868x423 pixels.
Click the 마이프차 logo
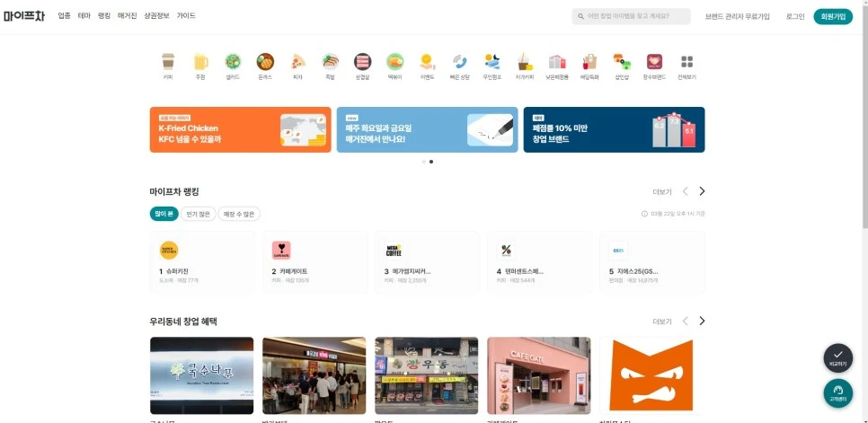23,16
